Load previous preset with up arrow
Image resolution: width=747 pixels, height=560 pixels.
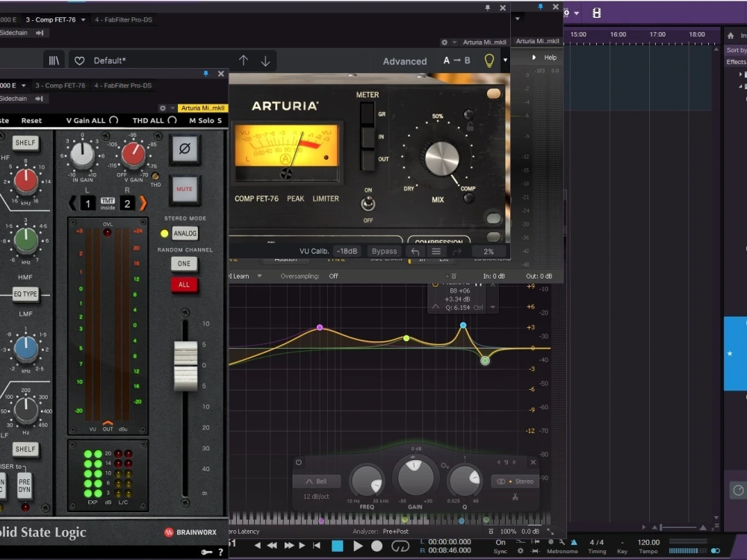point(244,60)
